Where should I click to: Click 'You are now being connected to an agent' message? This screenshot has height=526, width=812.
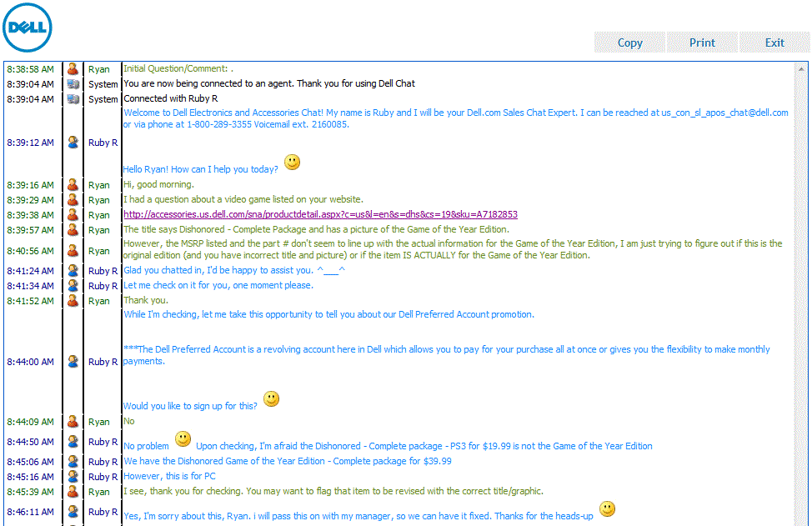tap(269, 83)
